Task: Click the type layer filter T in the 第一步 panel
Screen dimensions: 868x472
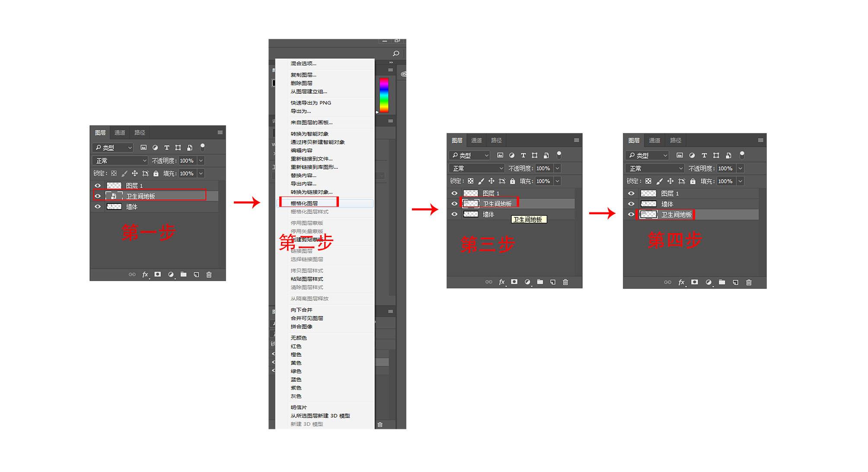Action: (166, 148)
